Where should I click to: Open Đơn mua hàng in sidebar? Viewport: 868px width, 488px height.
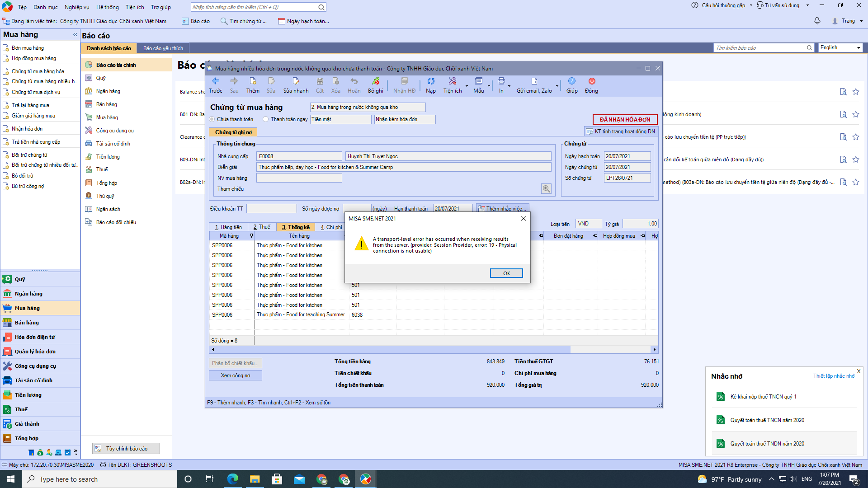coord(28,48)
